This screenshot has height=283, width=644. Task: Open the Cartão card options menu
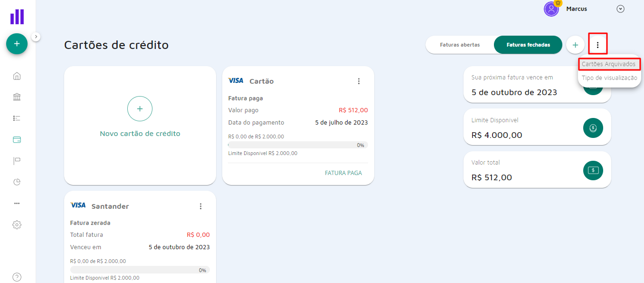(x=359, y=81)
